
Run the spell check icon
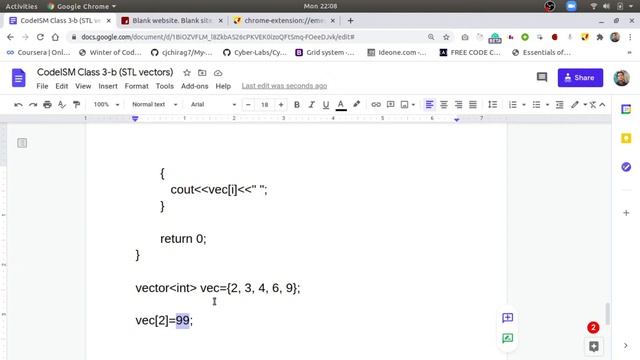click(62, 105)
